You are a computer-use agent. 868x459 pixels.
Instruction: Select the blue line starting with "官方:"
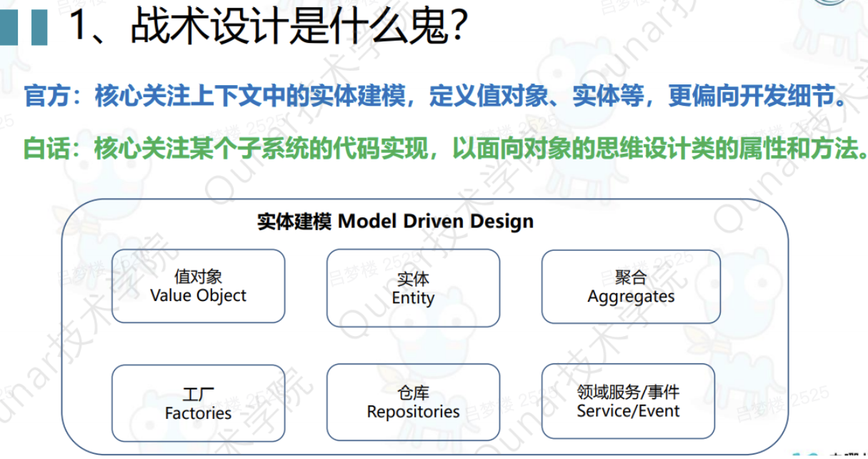[x=437, y=97]
